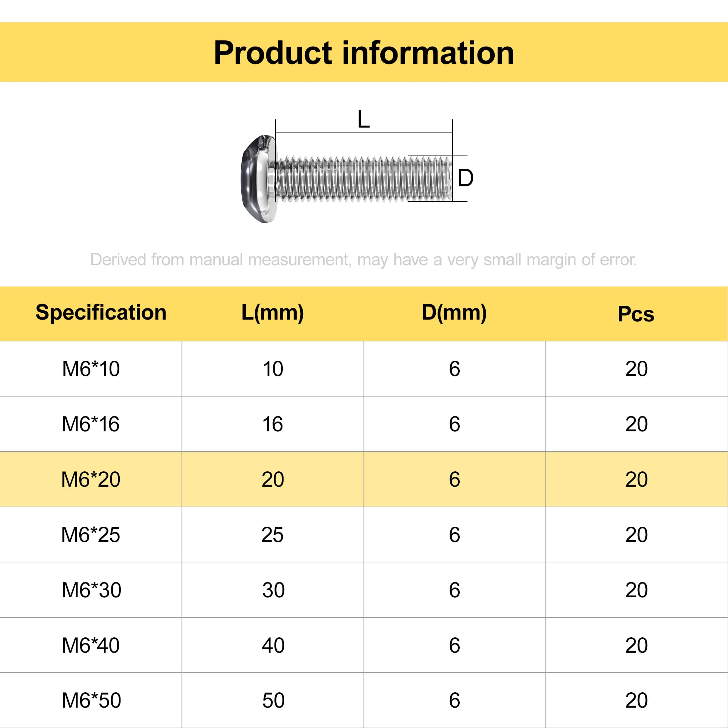The width and height of the screenshot is (728, 728).
Task: Click the length value 50 cell
Action: [273, 700]
